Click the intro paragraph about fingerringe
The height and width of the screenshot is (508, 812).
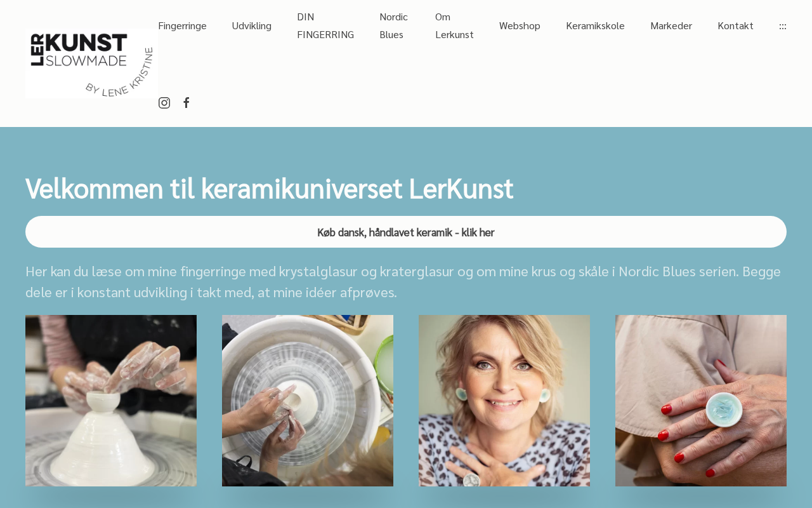[x=403, y=281]
